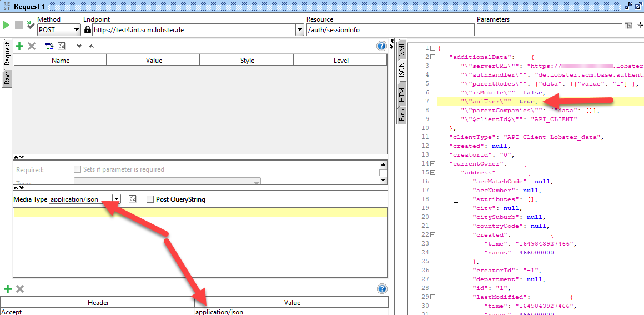The height and width of the screenshot is (315, 644).
Task: Switch to the XML response tab
Action: (402, 49)
